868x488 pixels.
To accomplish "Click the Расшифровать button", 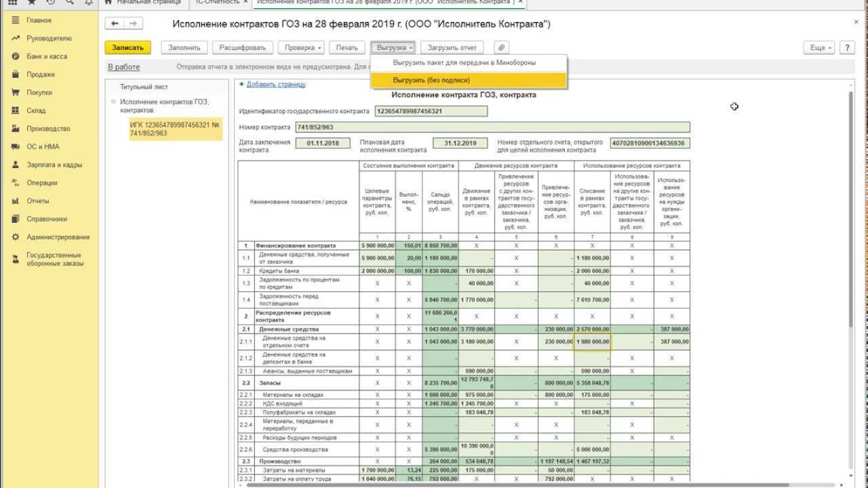I will pos(243,47).
